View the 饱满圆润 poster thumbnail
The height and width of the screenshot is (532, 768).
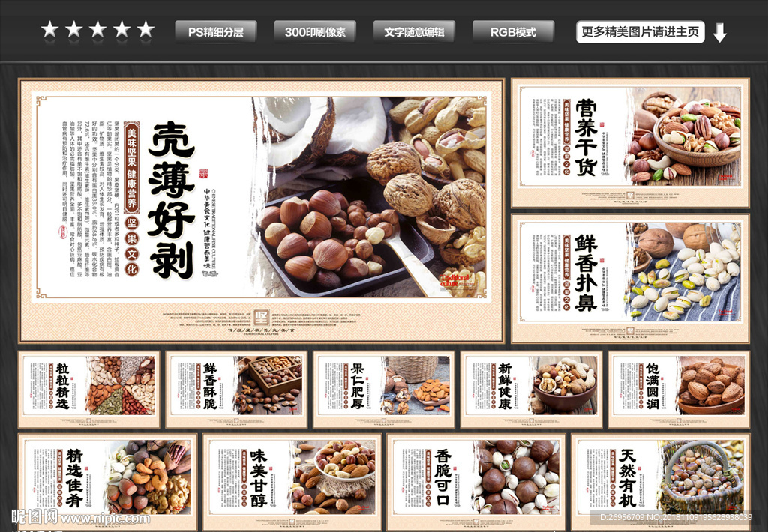click(679, 389)
